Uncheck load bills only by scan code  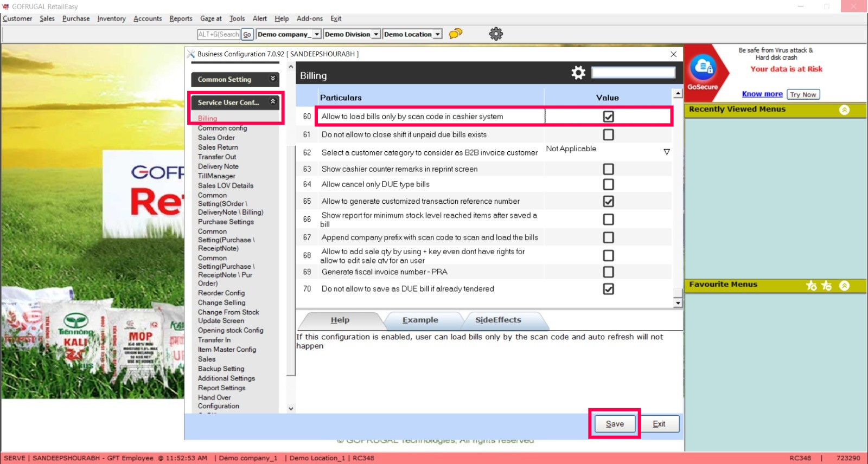(x=608, y=117)
